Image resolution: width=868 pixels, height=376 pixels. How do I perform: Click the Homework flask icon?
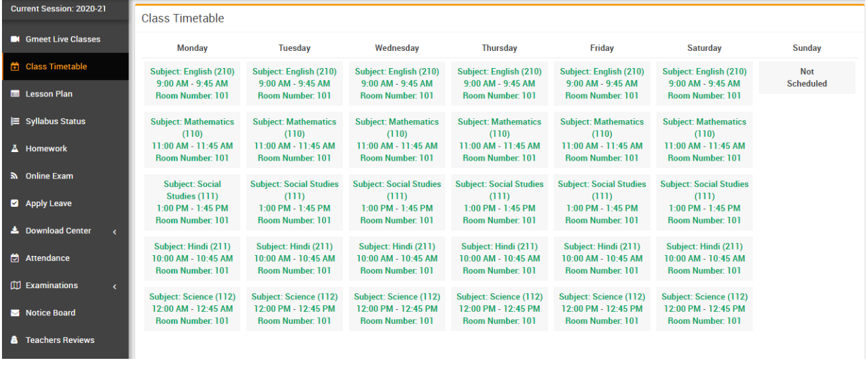coord(15,149)
